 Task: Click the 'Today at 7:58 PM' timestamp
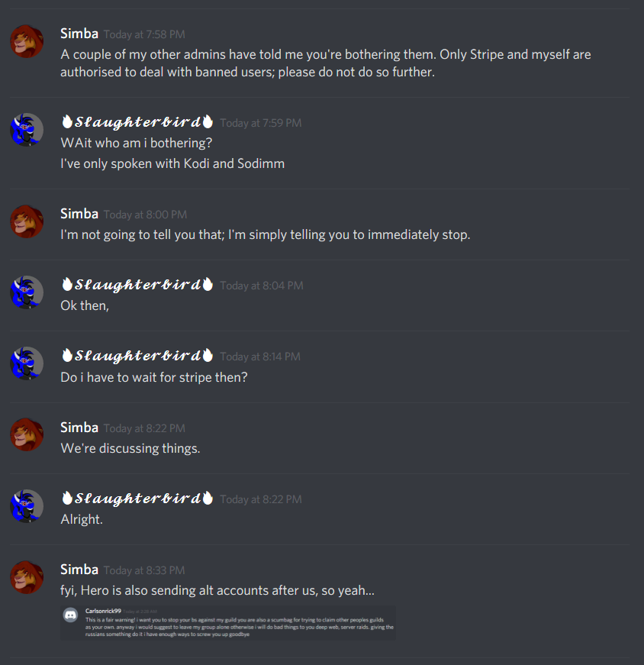(144, 34)
